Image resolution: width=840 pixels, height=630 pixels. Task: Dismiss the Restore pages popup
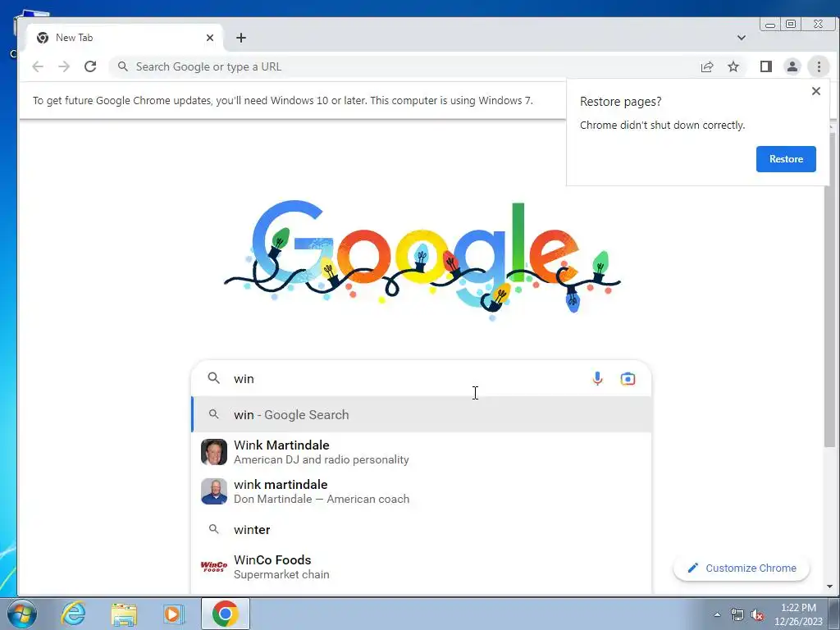[x=816, y=91]
